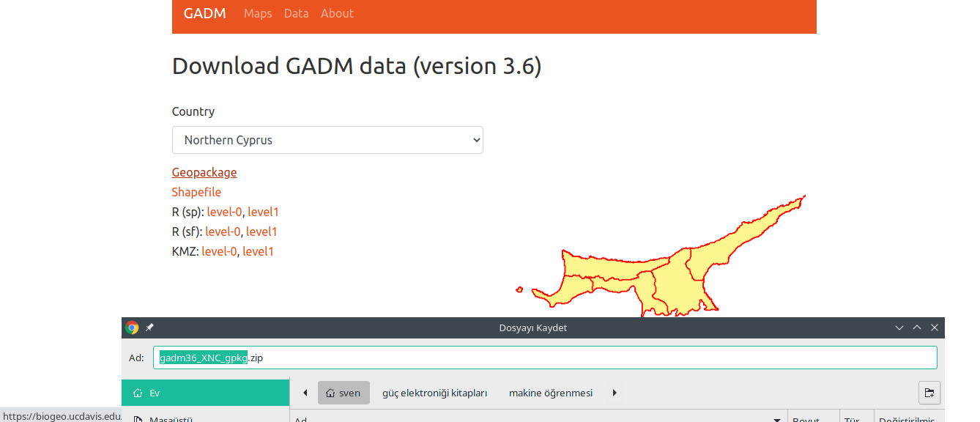980x422 pixels.
Task: Toggle the pin icon in dialog title bar
Action: click(x=149, y=327)
